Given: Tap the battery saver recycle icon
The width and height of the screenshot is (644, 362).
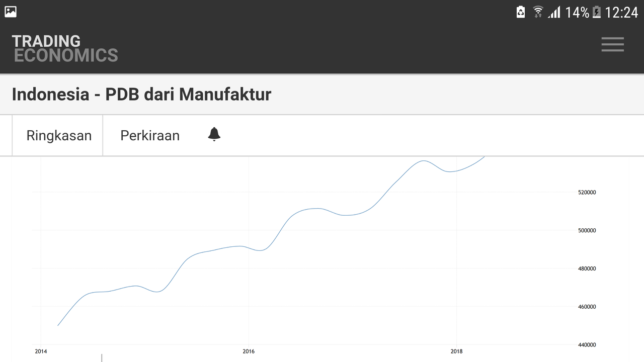Looking at the screenshot, I should click(521, 12).
